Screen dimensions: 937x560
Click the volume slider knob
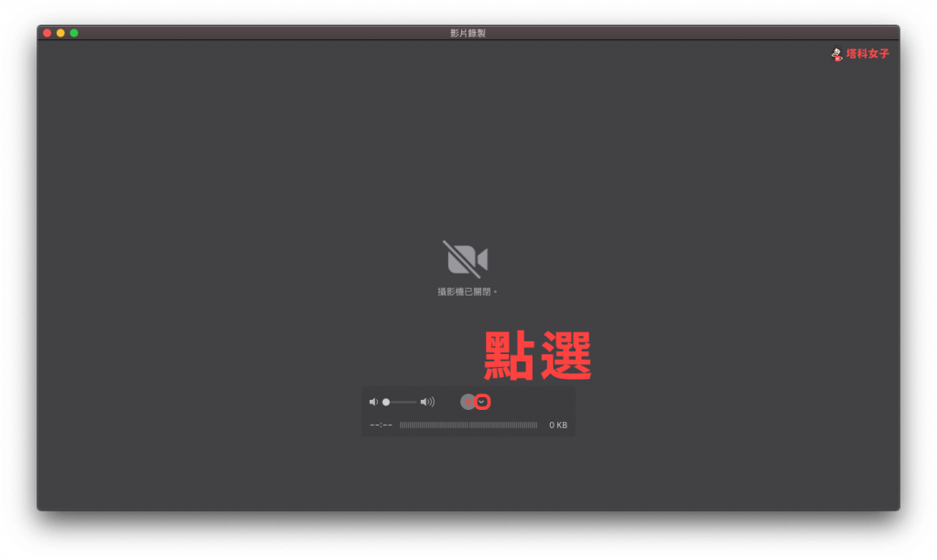click(386, 403)
